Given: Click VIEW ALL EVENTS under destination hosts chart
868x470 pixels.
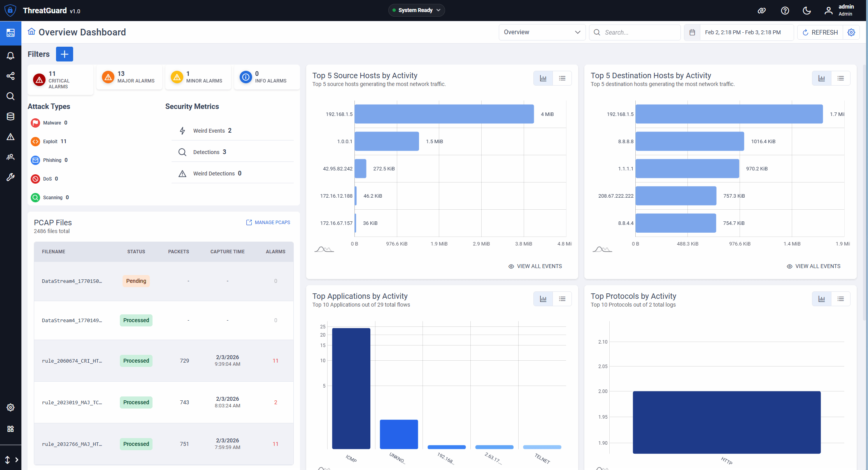Looking at the screenshot, I should pyautogui.click(x=813, y=266).
